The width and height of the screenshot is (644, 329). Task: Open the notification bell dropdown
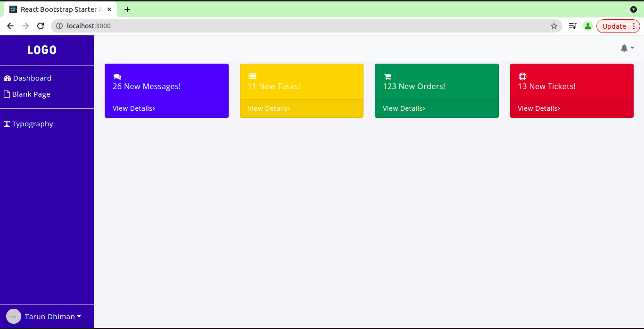[x=627, y=48]
